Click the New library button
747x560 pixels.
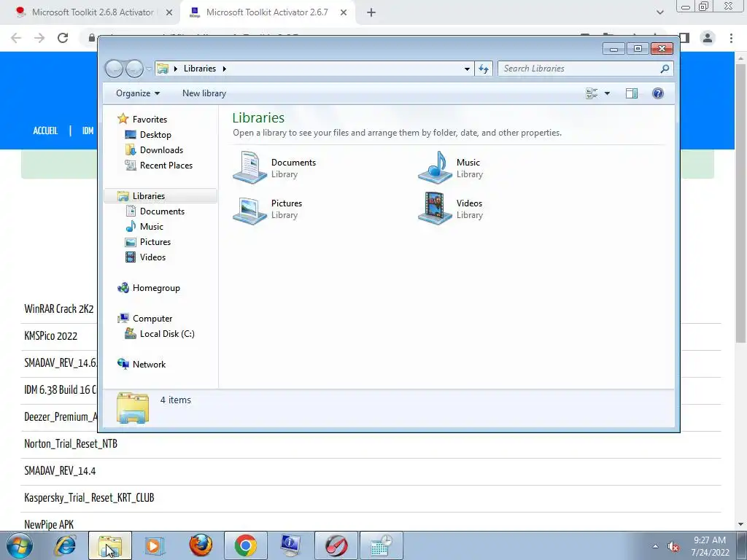[204, 93]
